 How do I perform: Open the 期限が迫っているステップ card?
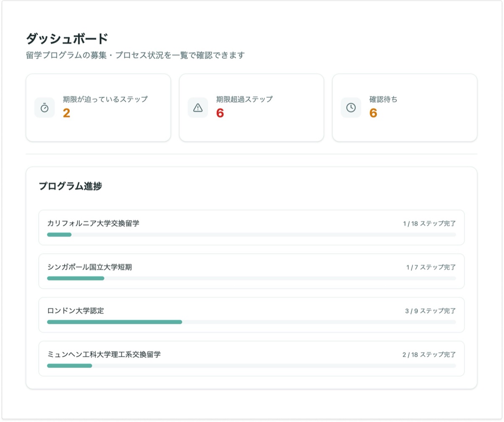pyautogui.click(x=98, y=108)
